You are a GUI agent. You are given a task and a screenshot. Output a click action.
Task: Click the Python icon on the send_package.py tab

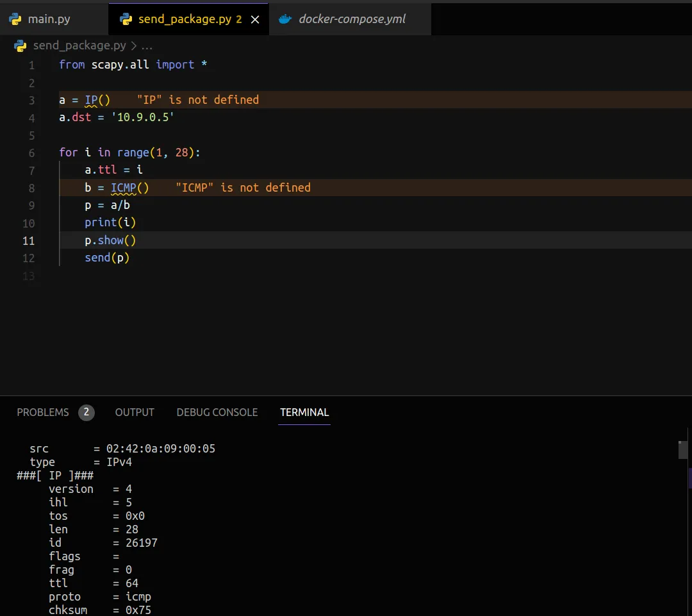click(126, 19)
